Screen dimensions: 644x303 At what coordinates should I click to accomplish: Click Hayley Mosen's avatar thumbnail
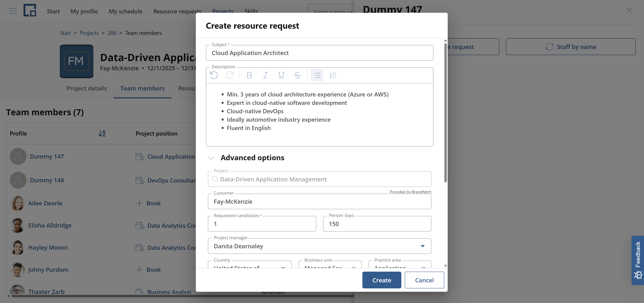pyautogui.click(x=17, y=247)
